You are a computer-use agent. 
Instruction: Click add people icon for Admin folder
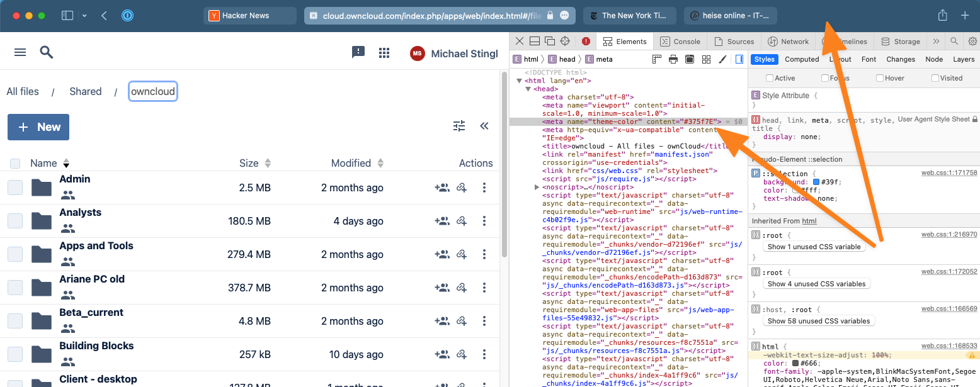[442, 188]
